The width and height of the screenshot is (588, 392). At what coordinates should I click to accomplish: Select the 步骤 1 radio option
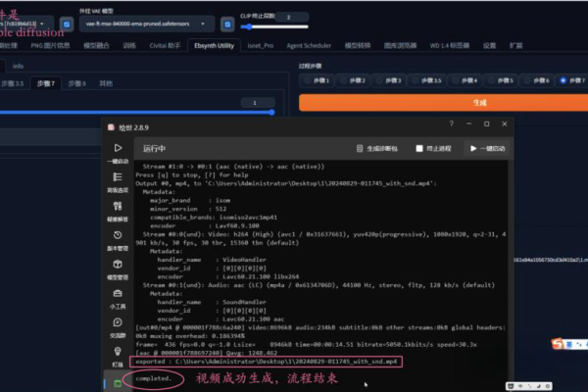317,80
